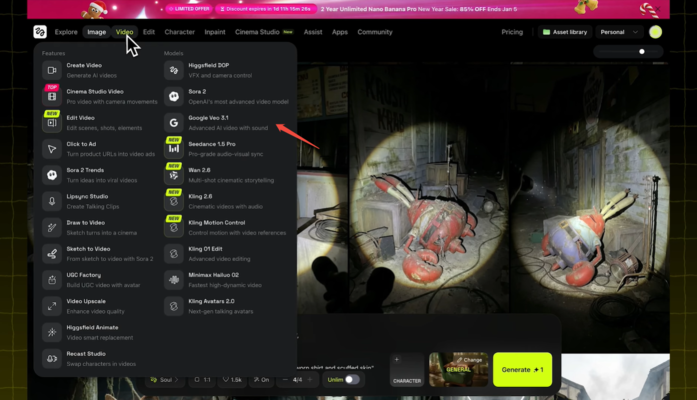697x400 pixels.
Task: Open Recast Studio icon
Action: click(x=52, y=359)
